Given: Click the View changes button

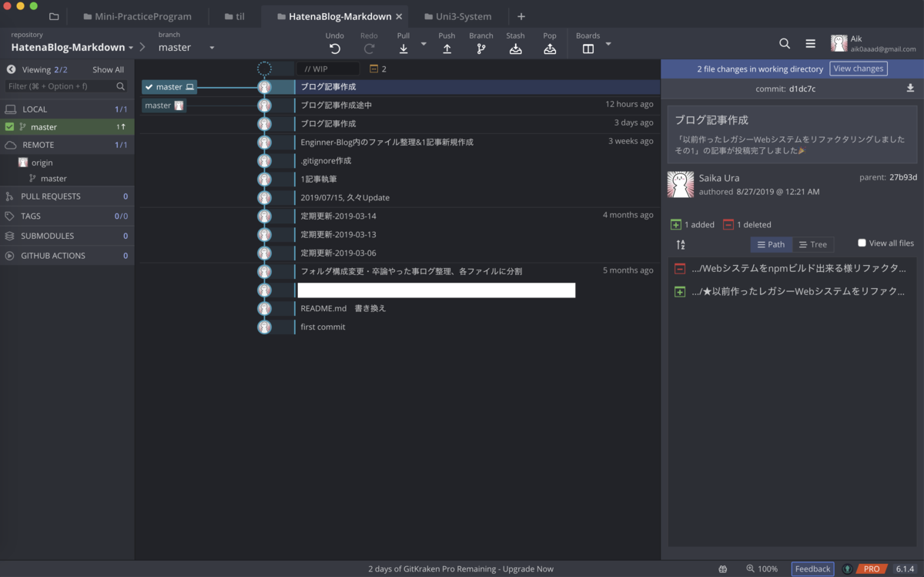Looking at the screenshot, I should pyautogui.click(x=858, y=68).
